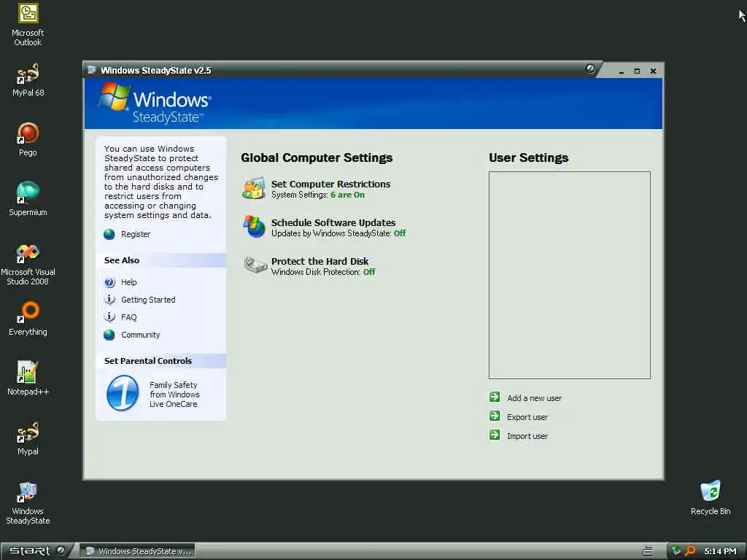Click the 'Global Computer Settings' heading
The height and width of the screenshot is (560, 747).
317,157
